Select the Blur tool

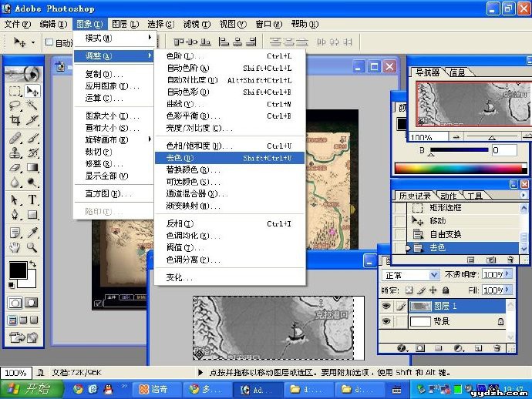15,183
